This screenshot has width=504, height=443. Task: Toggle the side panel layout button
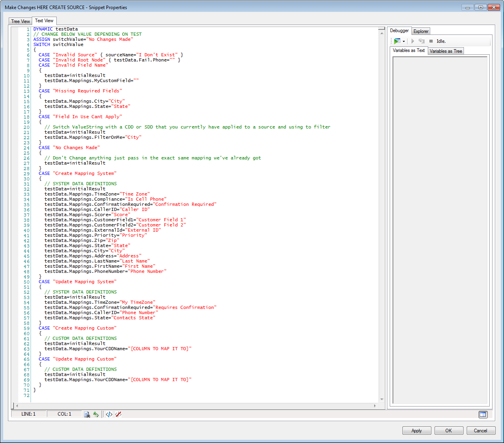[x=483, y=414]
